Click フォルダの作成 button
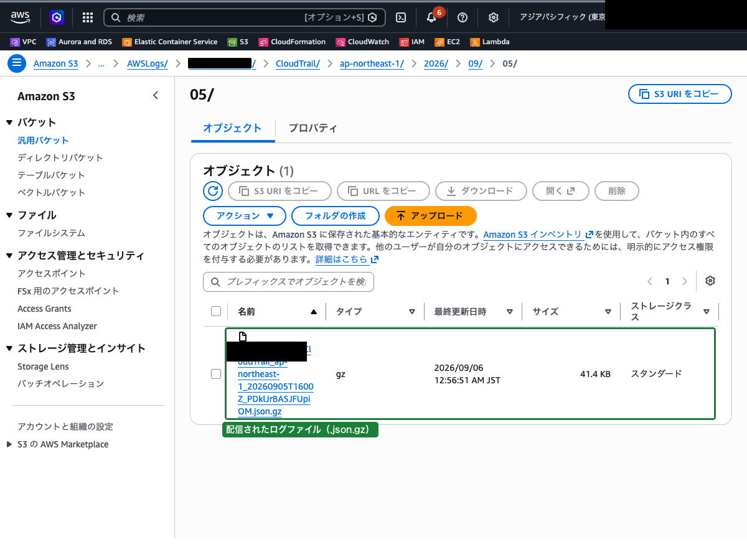The width and height of the screenshot is (747, 560). click(x=336, y=216)
